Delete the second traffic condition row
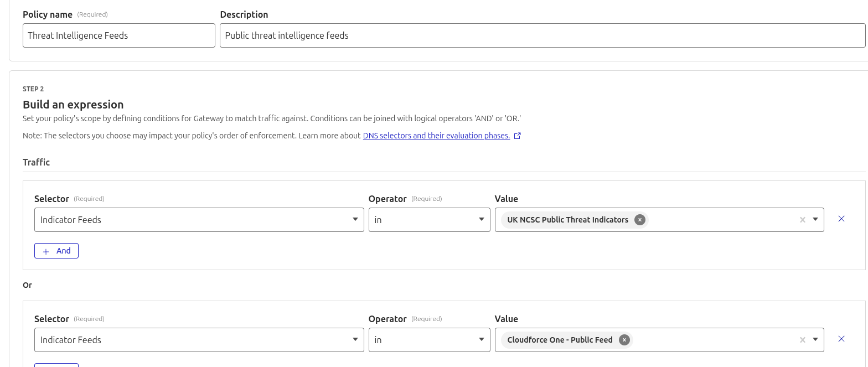The width and height of the screenshot is (868, 367). click(841, 339)
